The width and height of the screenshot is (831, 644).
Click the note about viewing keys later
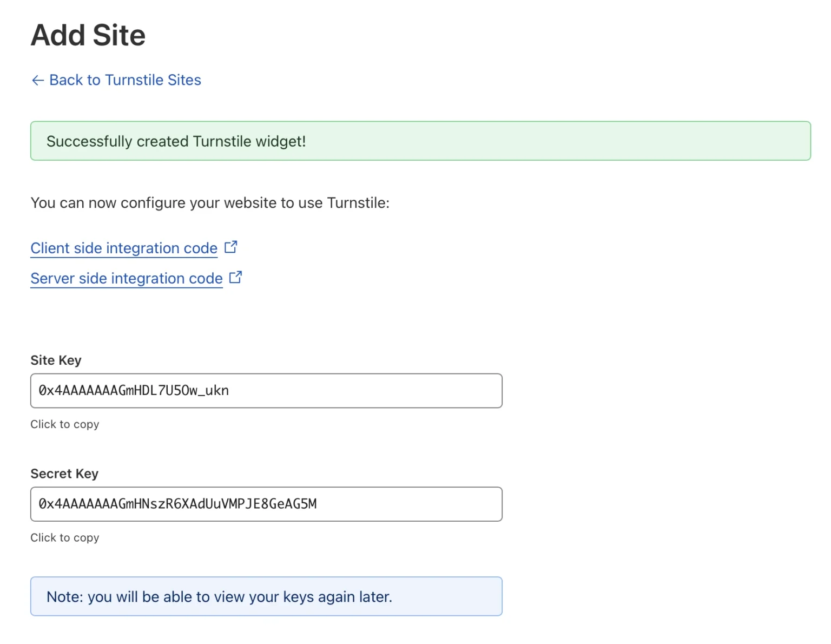pos(266,596)
